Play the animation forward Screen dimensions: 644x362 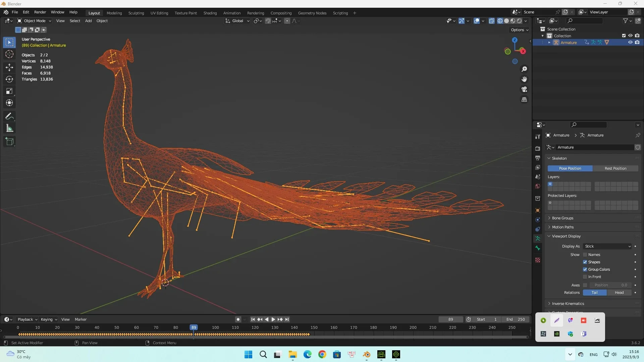point(273,319)
